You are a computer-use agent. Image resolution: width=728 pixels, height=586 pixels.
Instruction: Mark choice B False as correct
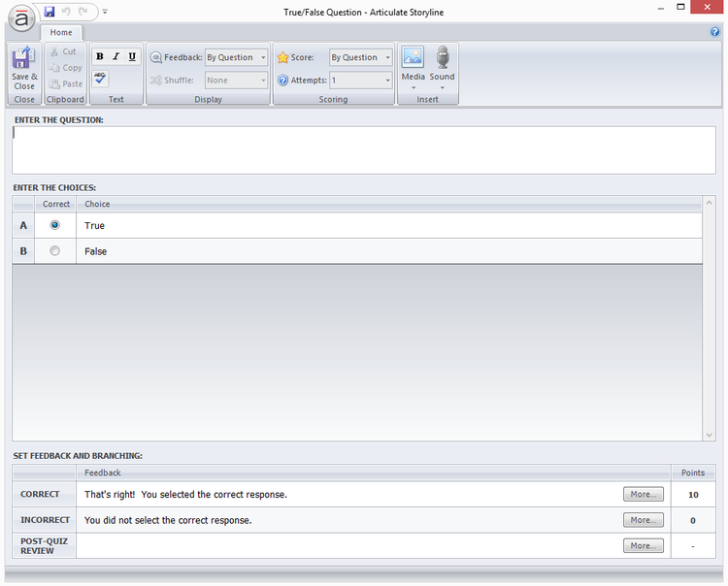[x=54, y=251]
